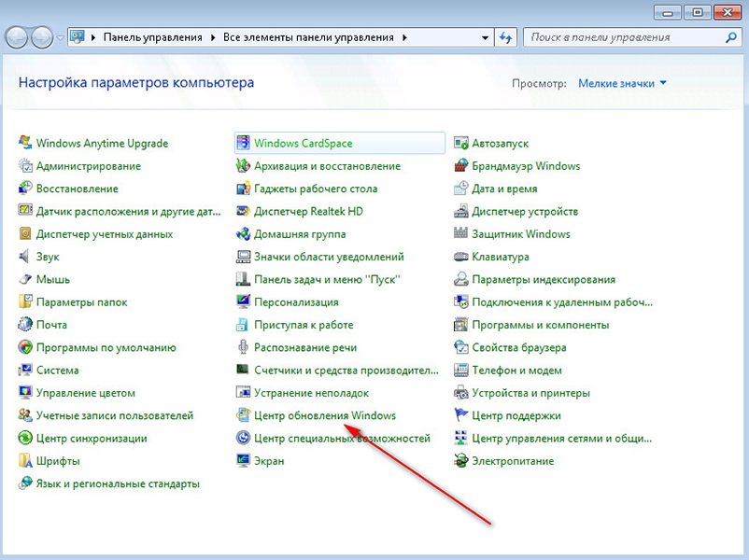749x560 pixels.
Task: Click the Электропитание icon
Action: (x=461, y=460)
